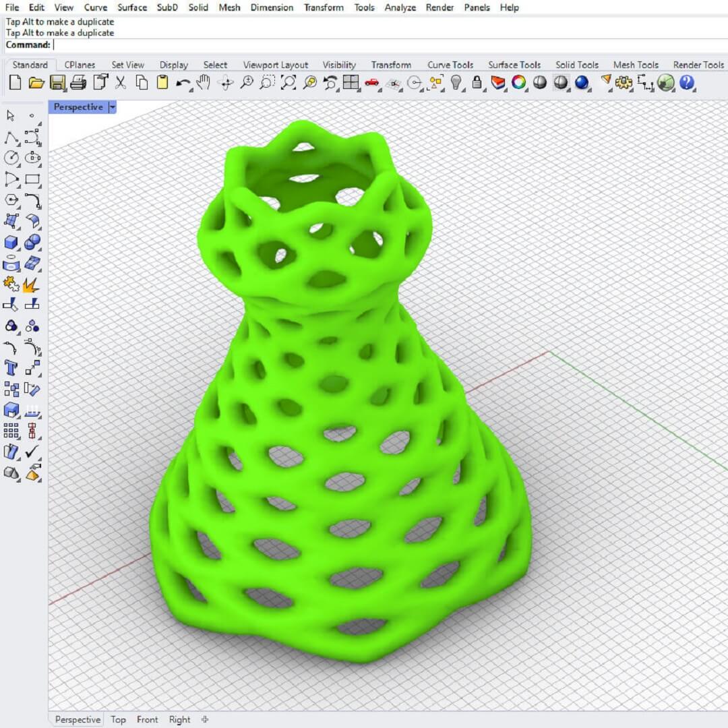728x728 pixels.
Task: Click the Zoom window icon
Action: pyautogui.click(x=268, y=83)
